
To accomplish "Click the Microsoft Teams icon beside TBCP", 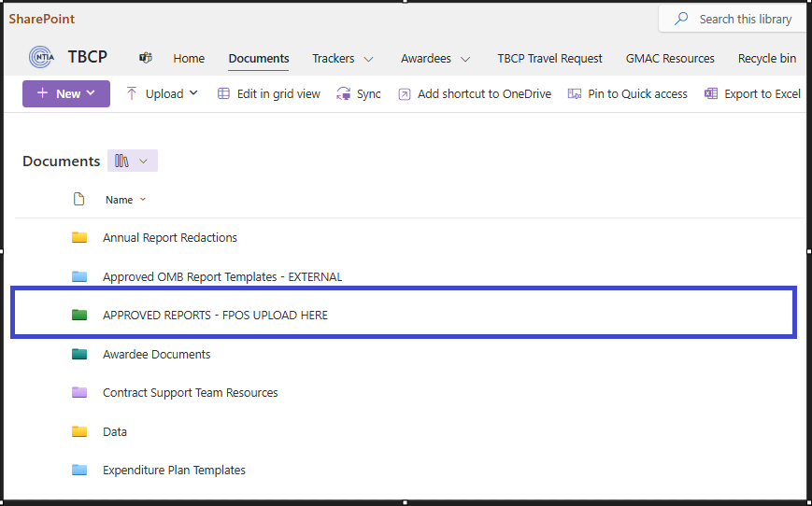I will [x=146, y=58].
